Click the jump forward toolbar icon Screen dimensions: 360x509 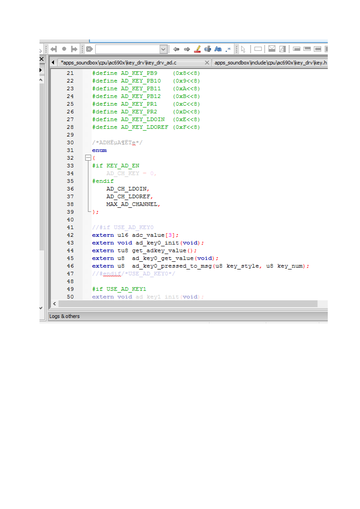pyautogui.click(x=74, y=49)
